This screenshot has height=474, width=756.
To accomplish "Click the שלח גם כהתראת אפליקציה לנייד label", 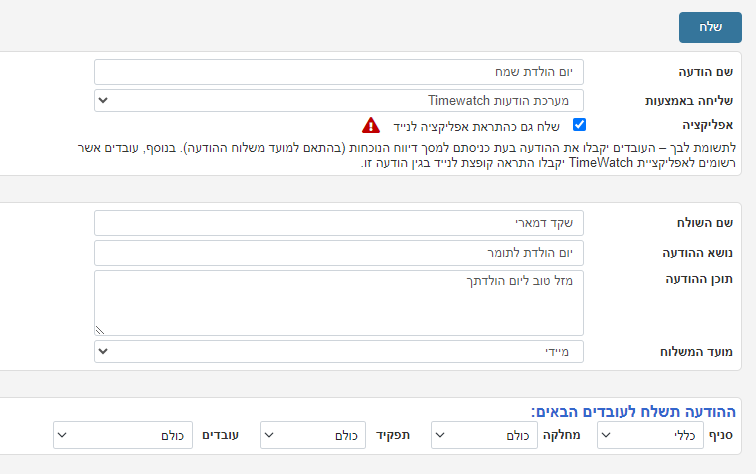I will click(476, 127).
